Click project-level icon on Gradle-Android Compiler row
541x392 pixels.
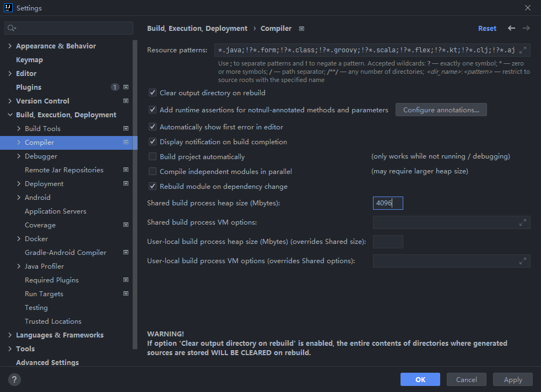click(126, 252)
